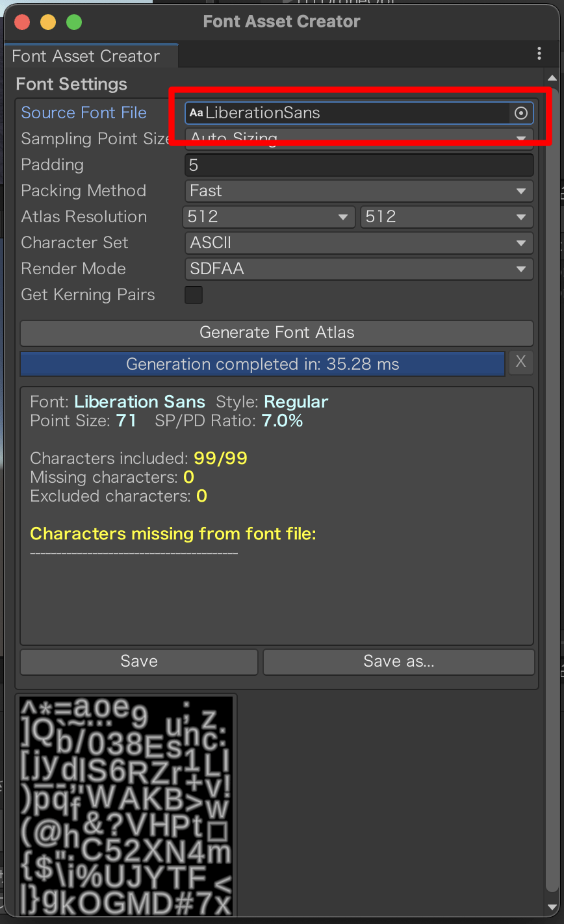Open the Sampling Point Size dropdown
This screenshot has width=564, height=924.
[x=359, y=138]
